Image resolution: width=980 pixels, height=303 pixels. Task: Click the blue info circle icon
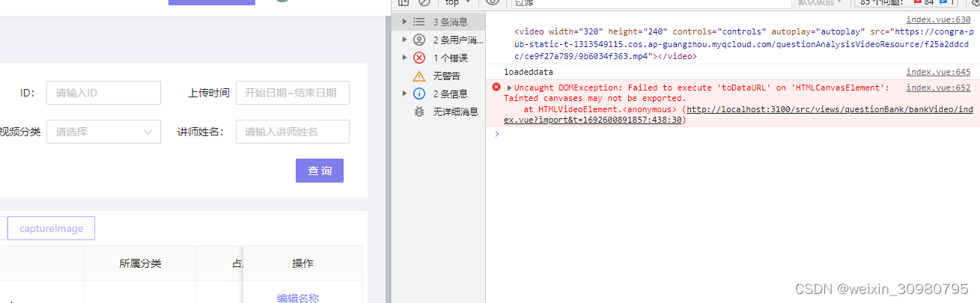(419, 94)
